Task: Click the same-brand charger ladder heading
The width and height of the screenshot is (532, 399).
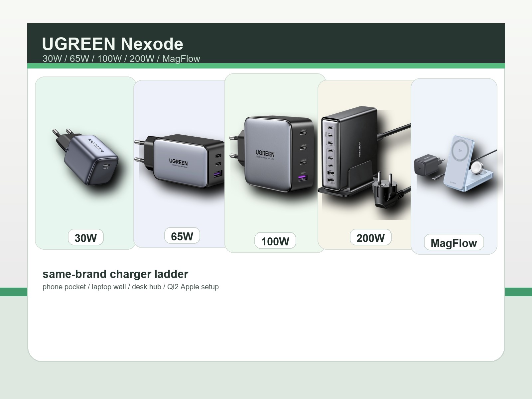Action: [x=115, y=274]
